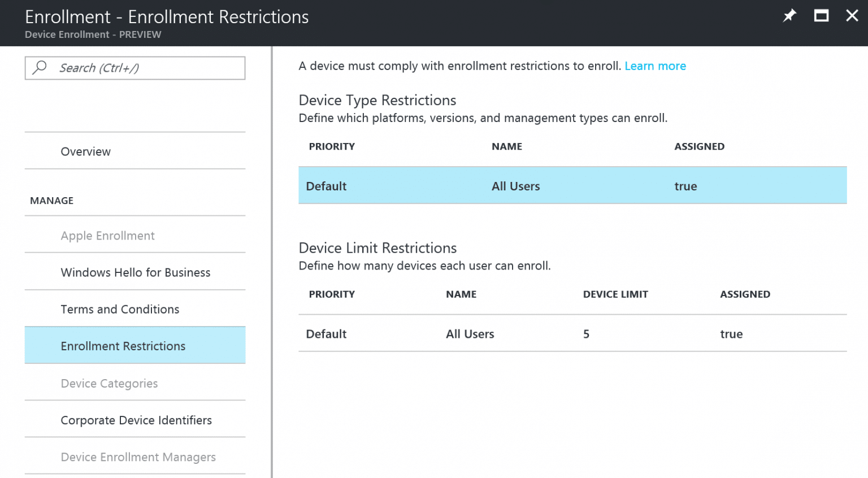Image resolution: width=868 pixels, height=478 pixels.
Task: Select Enrollment Restrictions in the sidebar
Action: [x=123, y=346]
